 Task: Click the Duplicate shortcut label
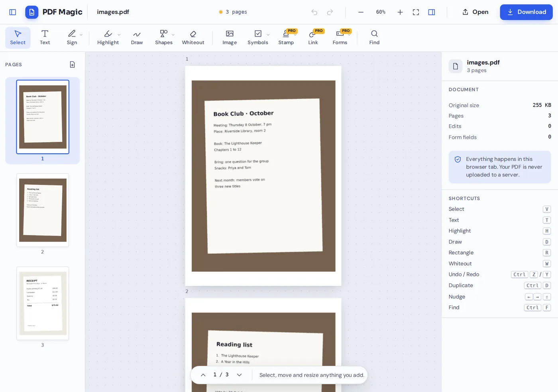coord(461,285)
